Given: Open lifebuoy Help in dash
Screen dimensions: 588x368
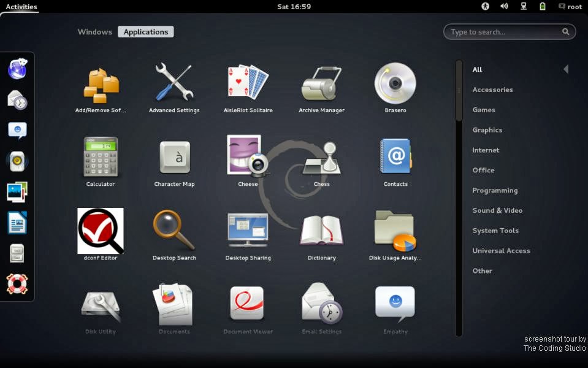Looking at the screenshot, I should tap(17, 284).
